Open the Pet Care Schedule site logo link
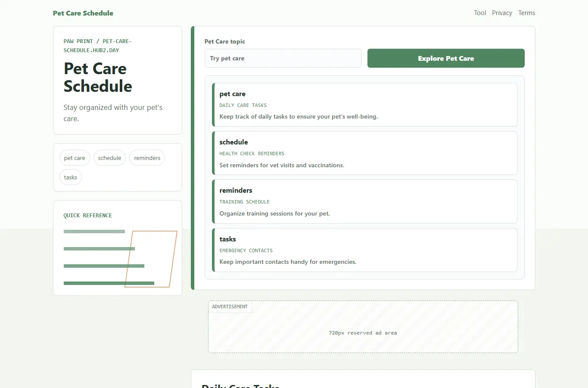The height and width of the screenshot is (388, 588). pyautogui.click(x=83, y=13)
